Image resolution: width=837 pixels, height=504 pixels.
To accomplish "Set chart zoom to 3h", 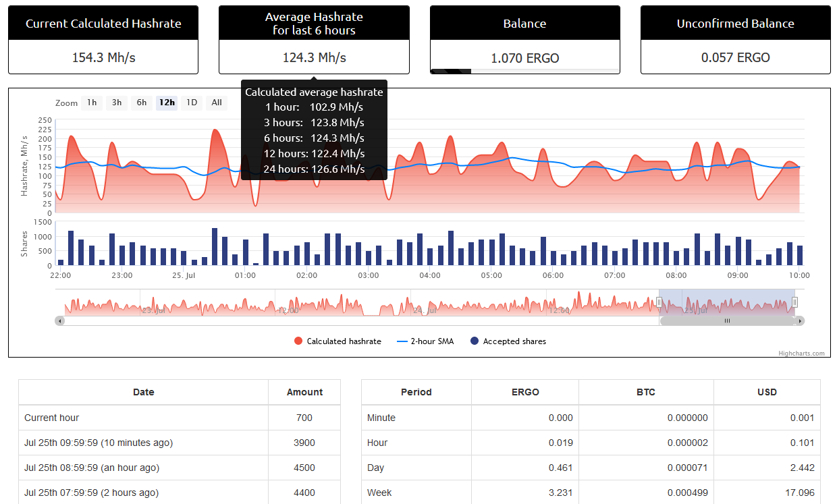I will [x=117, y=103].
